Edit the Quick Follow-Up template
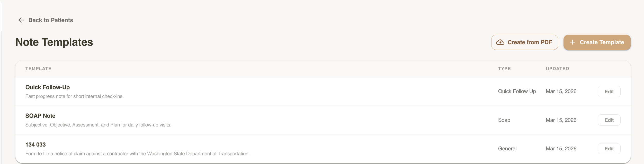The width and height of the screenshot is (644, 164). 609,92
